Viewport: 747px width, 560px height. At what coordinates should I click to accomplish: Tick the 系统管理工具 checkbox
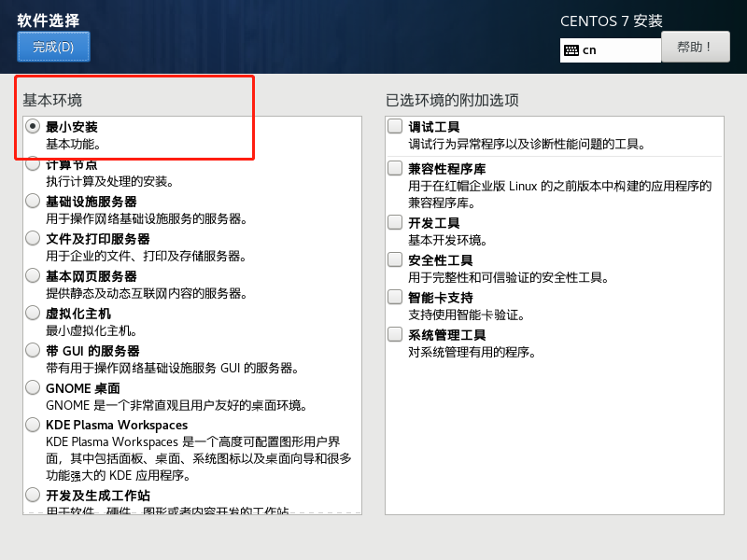tap(395, 334)
